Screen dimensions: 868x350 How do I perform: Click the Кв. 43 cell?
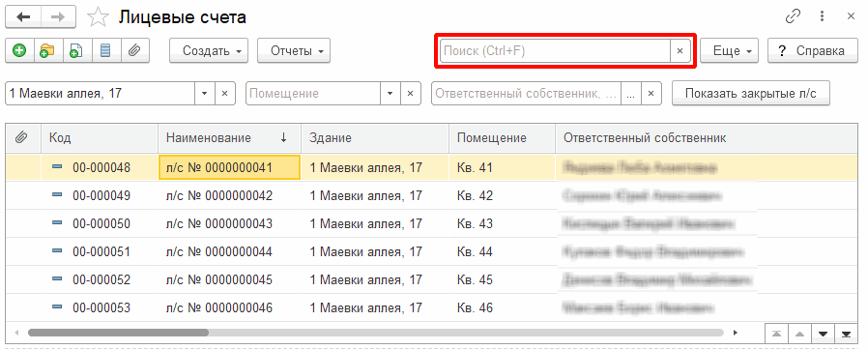(x=502, y=223)
